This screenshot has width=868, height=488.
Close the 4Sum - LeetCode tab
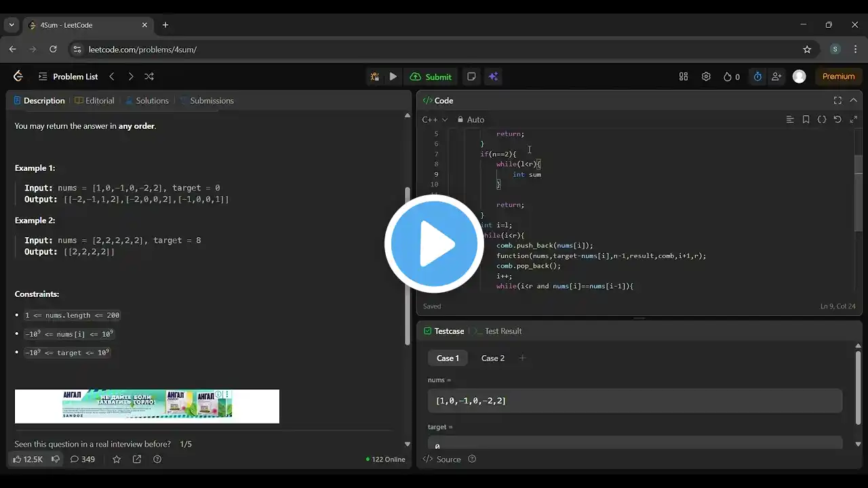point(144,25)
